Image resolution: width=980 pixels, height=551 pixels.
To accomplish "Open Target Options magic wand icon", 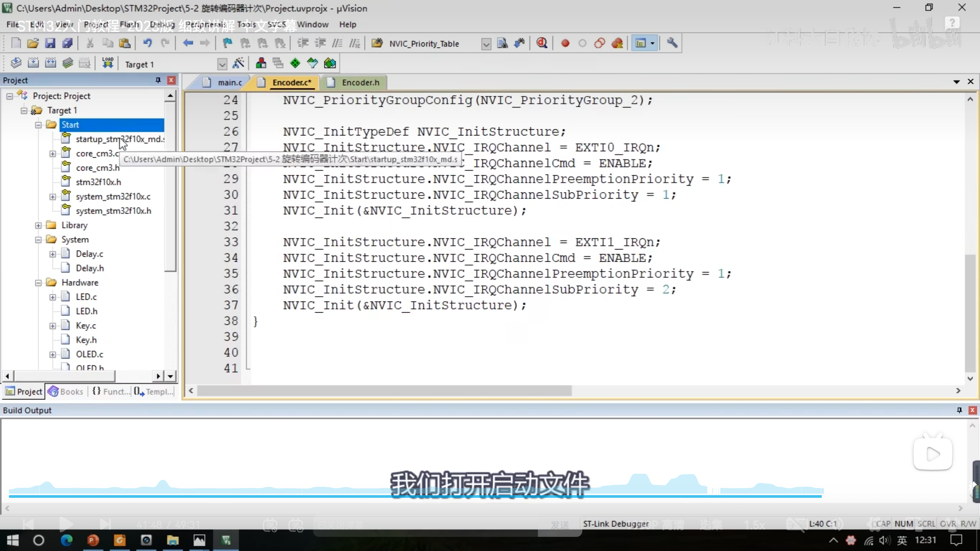I will pos(238,64).
